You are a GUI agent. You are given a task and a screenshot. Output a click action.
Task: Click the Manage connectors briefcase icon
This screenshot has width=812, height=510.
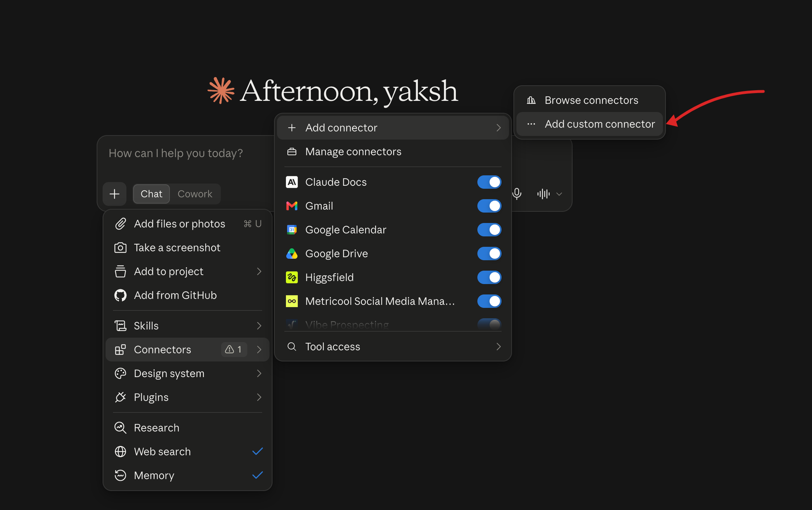point(292,152)
